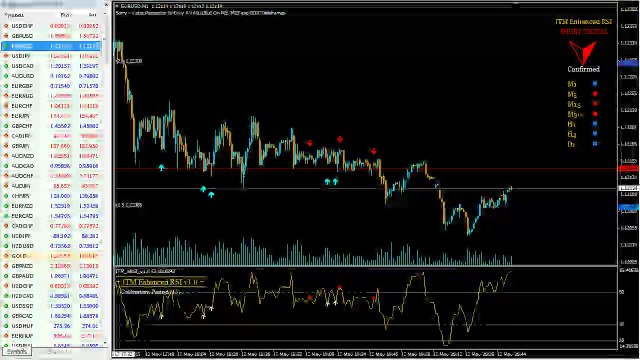Click the ITM Enhanced RSI heading top right
640x360 pixels.
point(584,22)
